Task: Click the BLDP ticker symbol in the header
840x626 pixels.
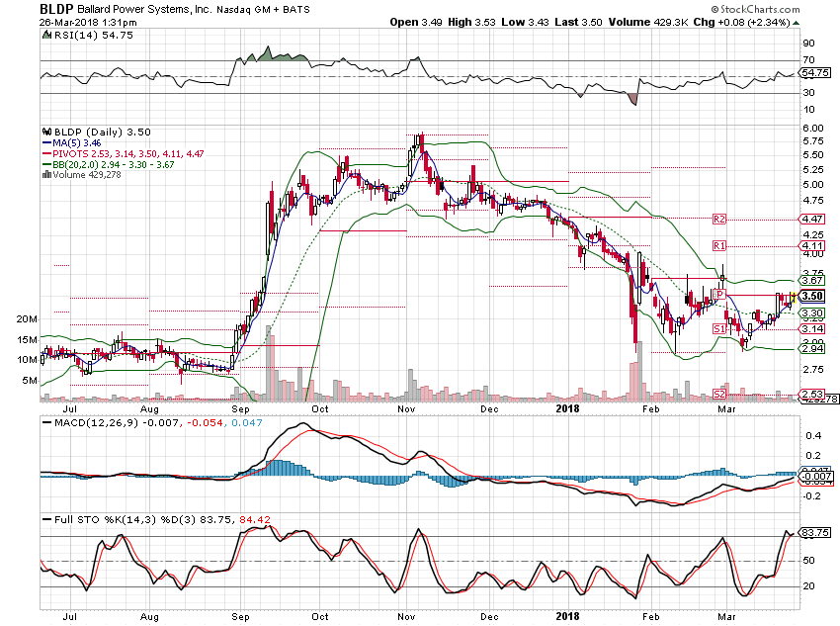Action: coord(56,9)
